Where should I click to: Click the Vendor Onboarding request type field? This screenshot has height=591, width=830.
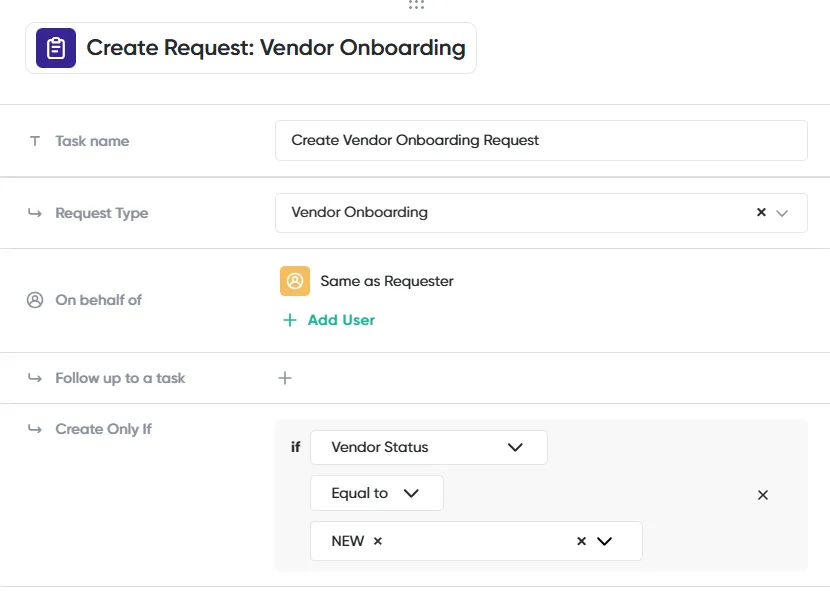point(541,213)
